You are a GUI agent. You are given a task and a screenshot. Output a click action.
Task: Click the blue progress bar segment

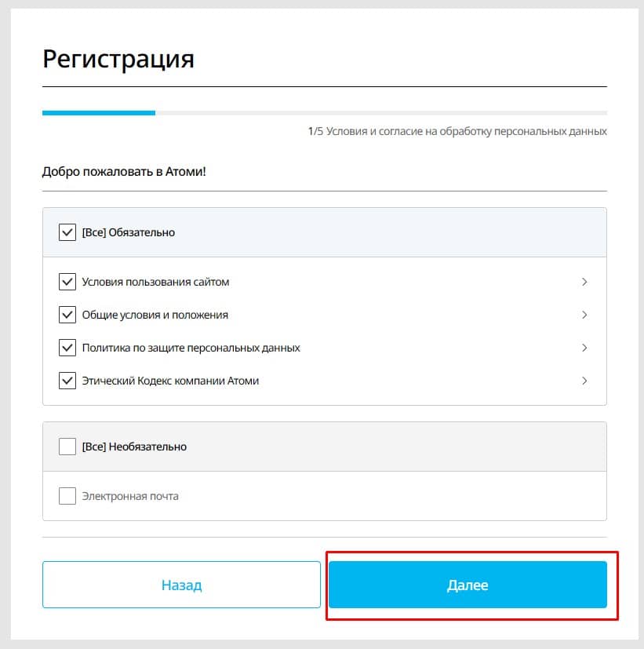(98, 113)
